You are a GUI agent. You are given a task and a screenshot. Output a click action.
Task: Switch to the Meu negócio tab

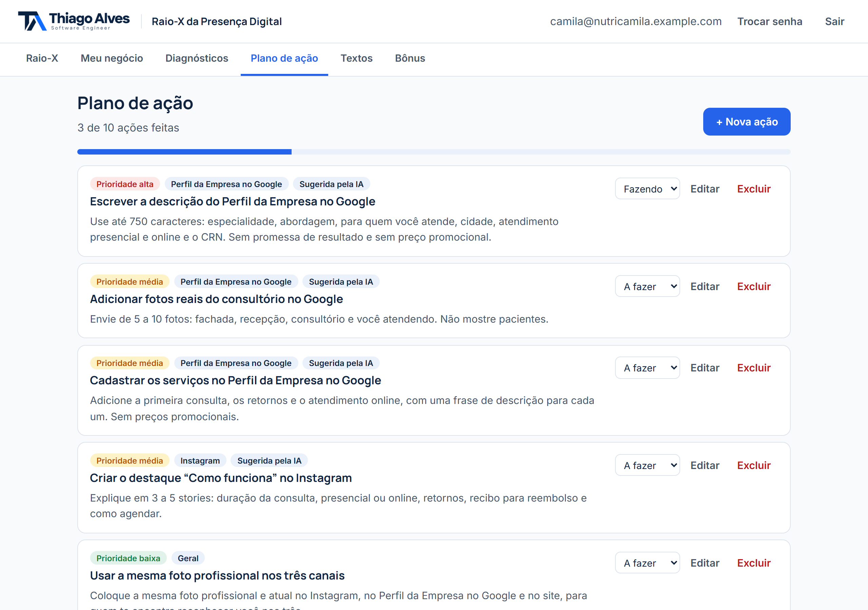[x=112, y=58]
